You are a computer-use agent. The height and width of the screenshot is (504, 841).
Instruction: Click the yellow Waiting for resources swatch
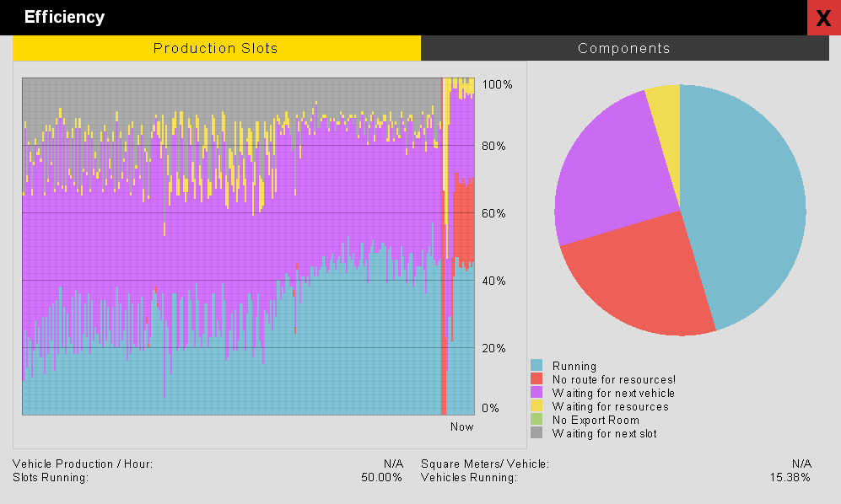click(x=536, y=406)
